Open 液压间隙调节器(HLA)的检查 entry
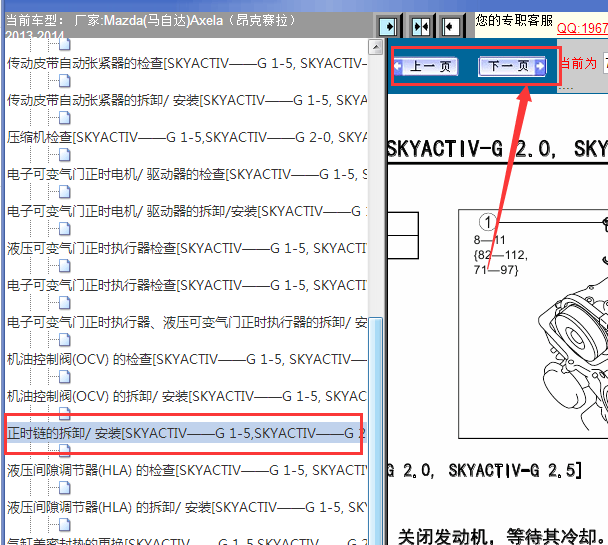 [187, 470]
